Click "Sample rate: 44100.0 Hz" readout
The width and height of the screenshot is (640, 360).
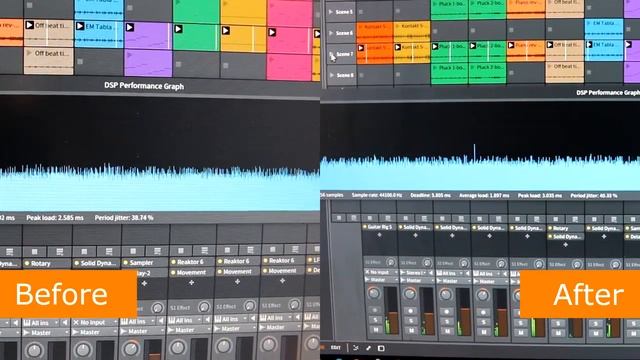click(x=377, y=195)
